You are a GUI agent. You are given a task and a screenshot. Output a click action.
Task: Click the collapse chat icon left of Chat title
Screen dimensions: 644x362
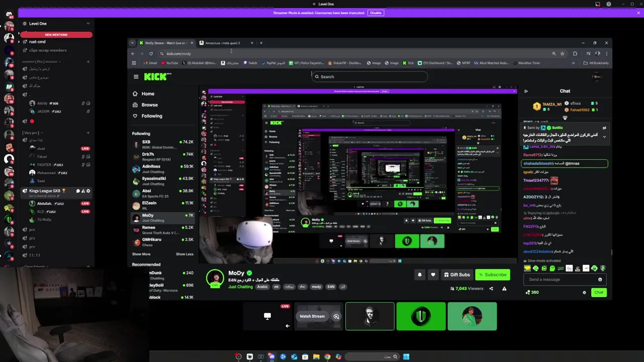526,91
